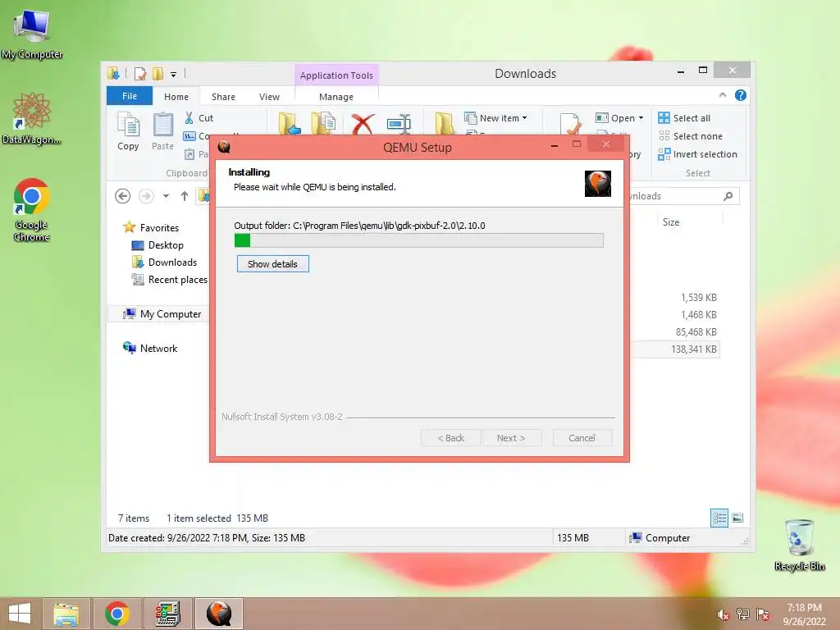This screenshot has width=840, height=630.
Task: Open Chrome from the taskbar
Action: tap(117, 614)
